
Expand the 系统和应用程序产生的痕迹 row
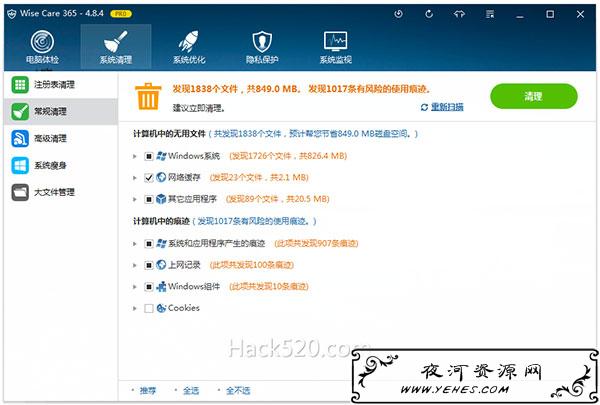coord(135,243)
